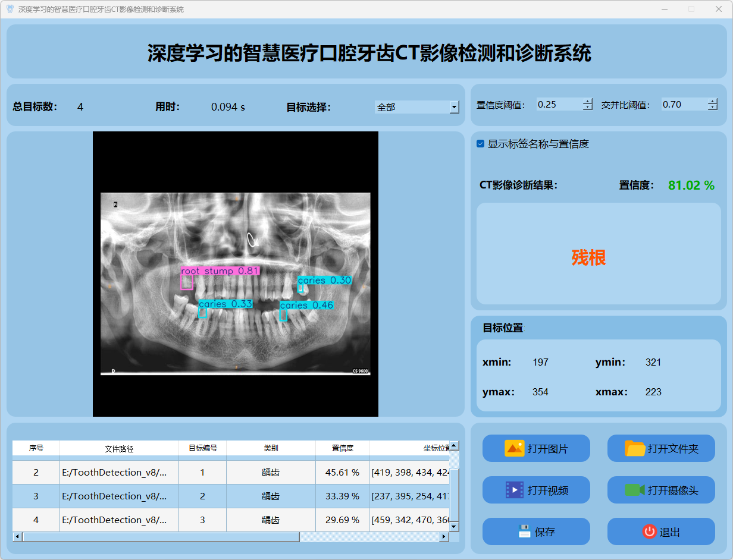733x560 pixels.
Task: Click the video film icon for 打开视频
Action: pyautogui.click(x=514, y=490)
